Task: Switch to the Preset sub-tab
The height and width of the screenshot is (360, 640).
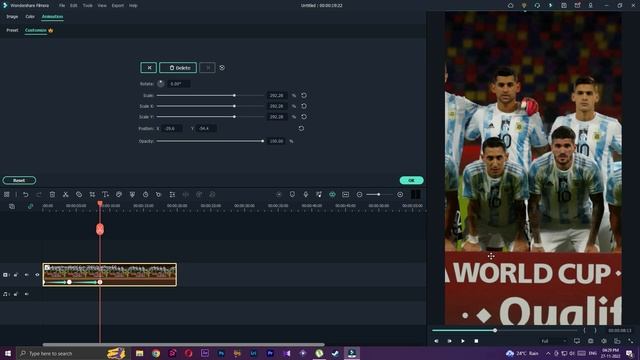Action: click(12, 30)
